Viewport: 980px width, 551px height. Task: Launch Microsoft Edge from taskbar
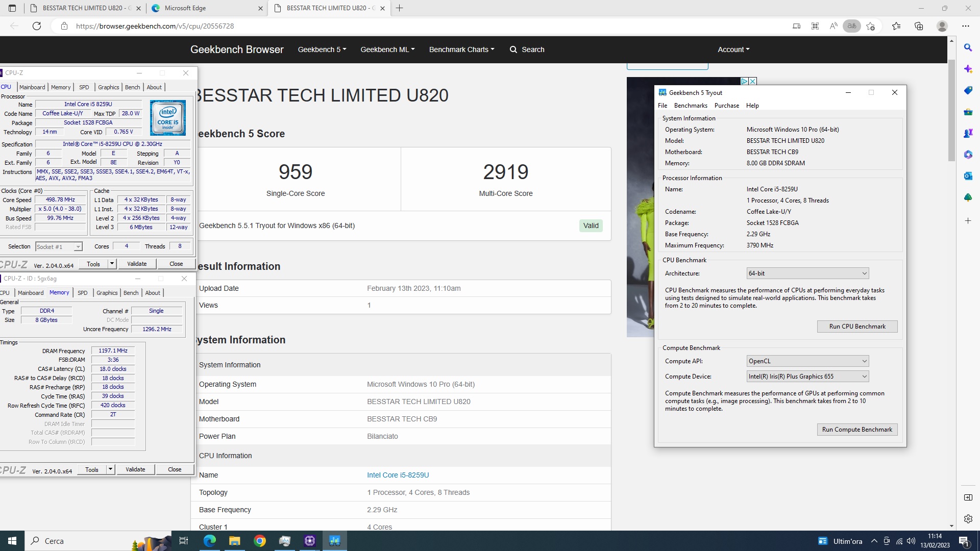point(209,541)
